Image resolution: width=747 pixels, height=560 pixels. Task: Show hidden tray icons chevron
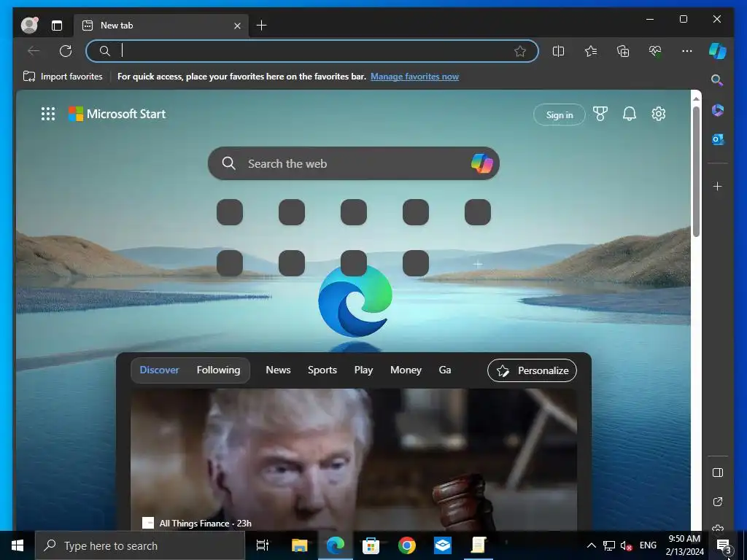click(591, 545)
